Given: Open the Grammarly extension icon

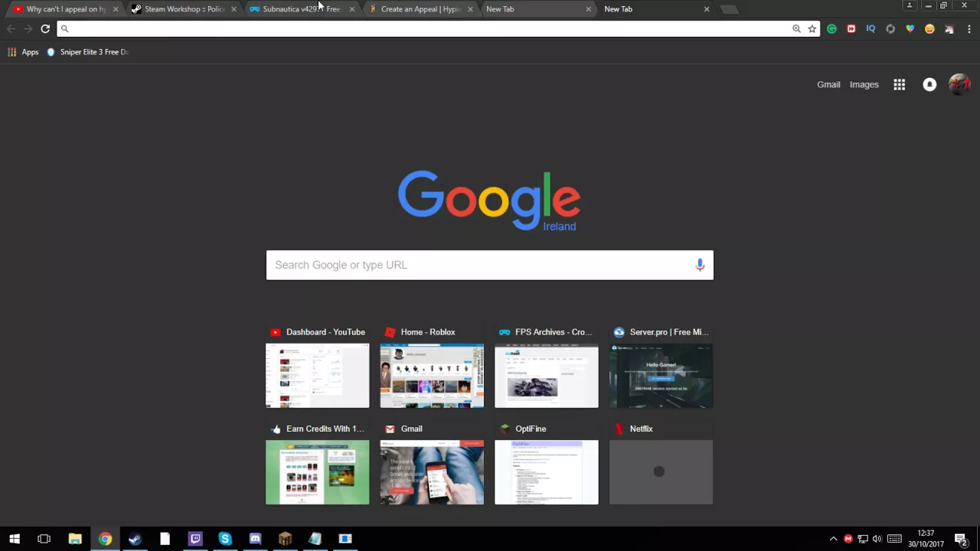Looking at the screenshot, I should coord(831,29).
